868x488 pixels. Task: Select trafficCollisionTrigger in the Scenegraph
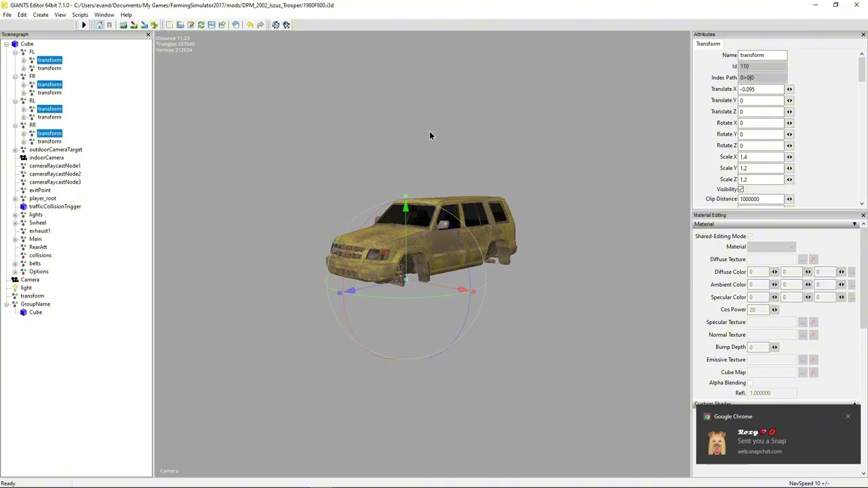55,207
